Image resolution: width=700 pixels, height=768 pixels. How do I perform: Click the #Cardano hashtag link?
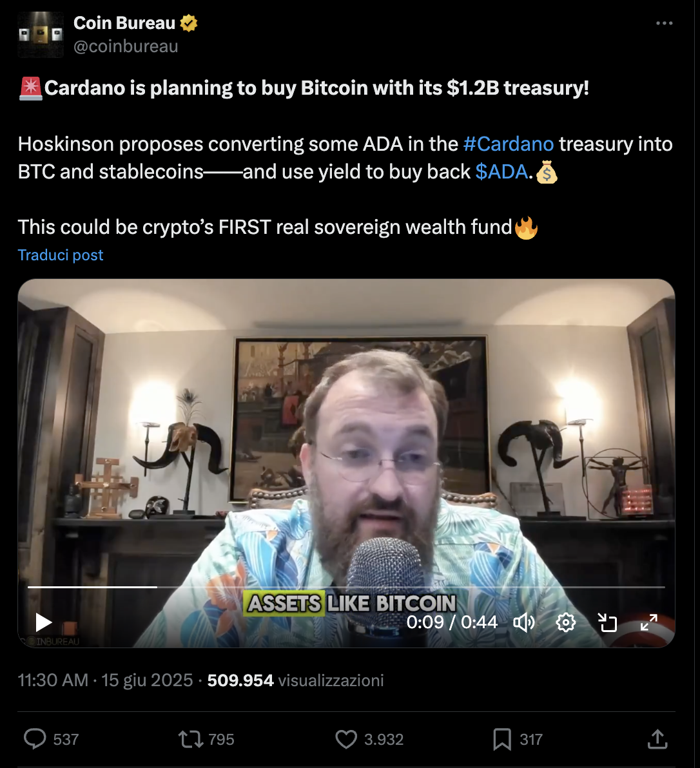tap(509, 144)
